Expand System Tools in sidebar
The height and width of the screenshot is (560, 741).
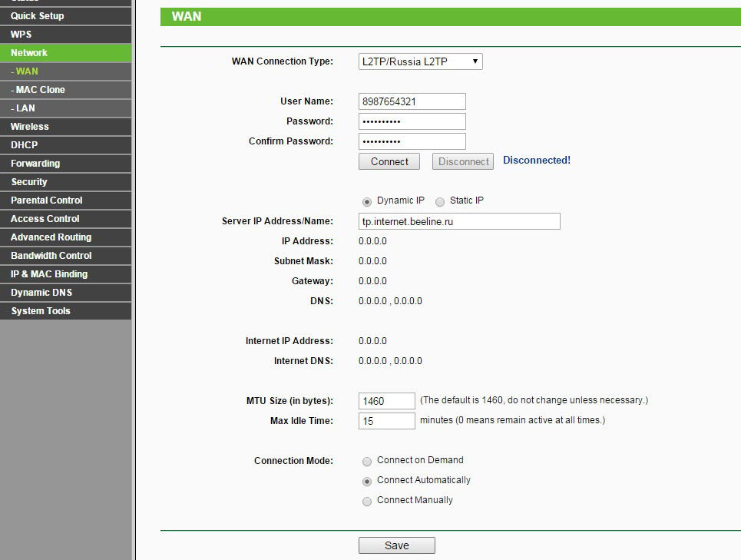click(41, 311)
